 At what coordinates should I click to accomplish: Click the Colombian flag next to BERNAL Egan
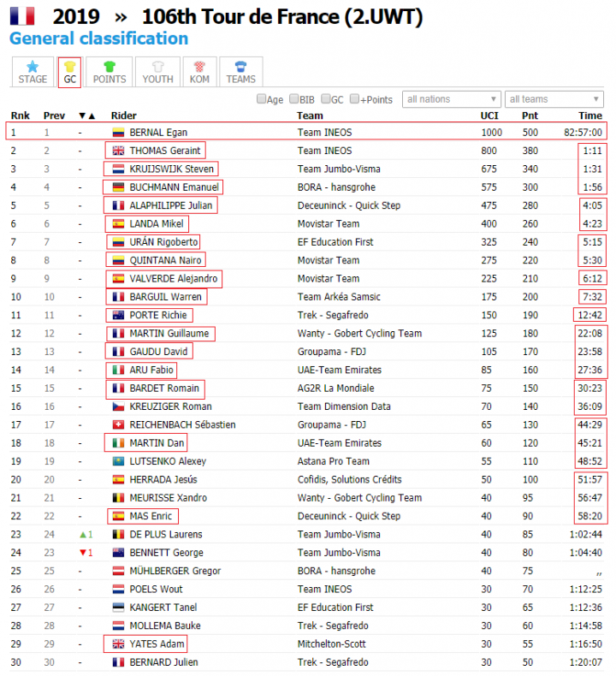[118, 133]
